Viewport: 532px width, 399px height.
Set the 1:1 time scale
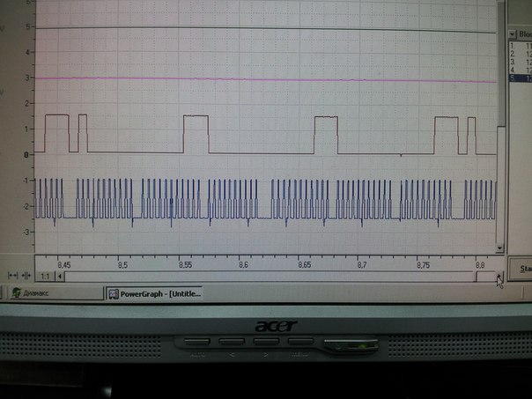(x=45, y=277)
